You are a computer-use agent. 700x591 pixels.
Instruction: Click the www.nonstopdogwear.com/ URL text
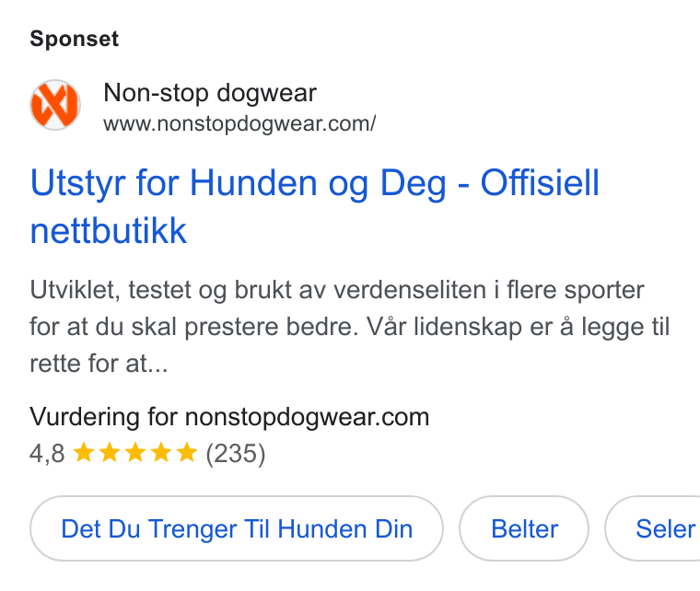(239, 124)
